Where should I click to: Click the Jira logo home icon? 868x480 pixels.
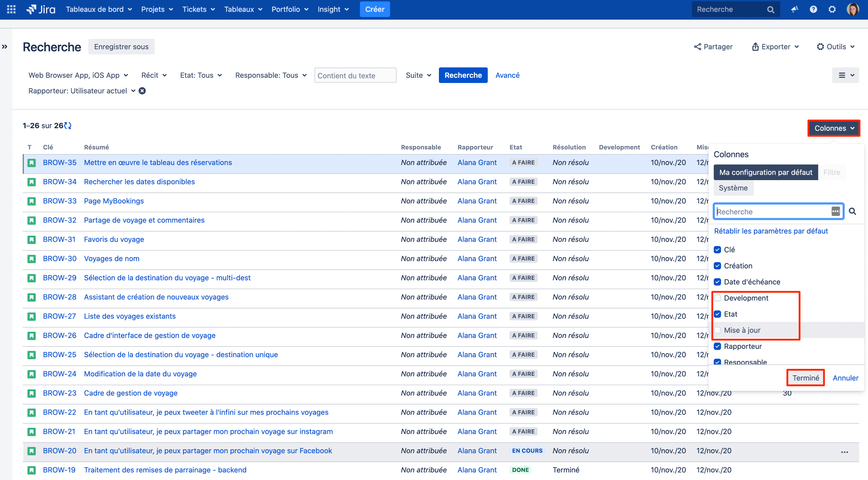[x=41, y=9]
